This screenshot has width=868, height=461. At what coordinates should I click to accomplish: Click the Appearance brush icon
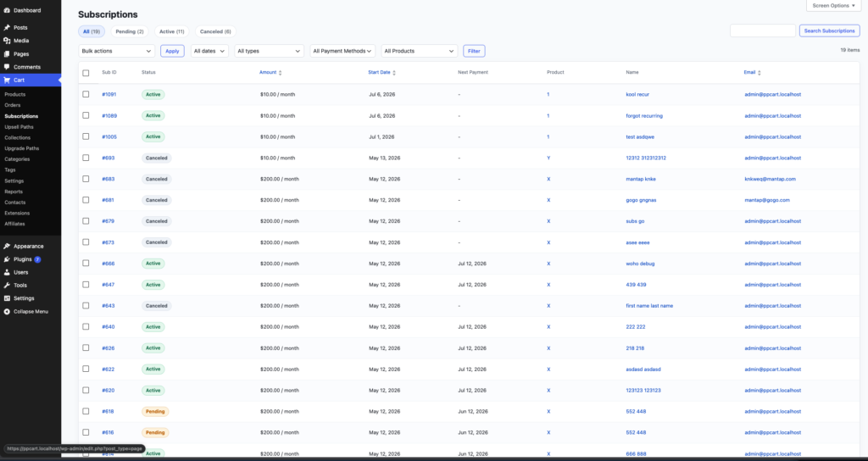point(7,246)
